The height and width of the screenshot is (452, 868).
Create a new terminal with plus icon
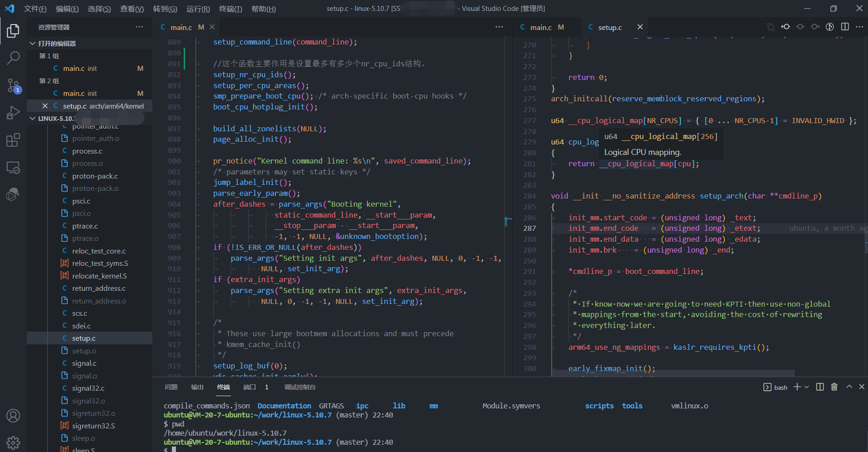point(797,387)
